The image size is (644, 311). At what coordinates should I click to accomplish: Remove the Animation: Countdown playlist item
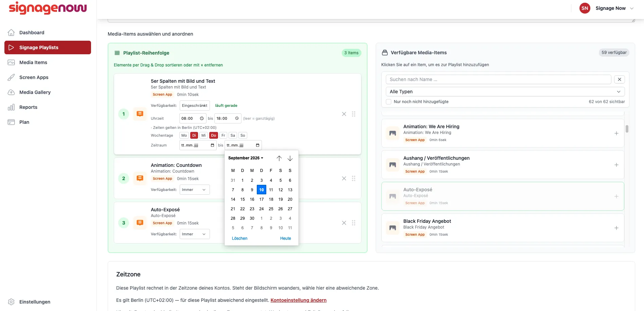(x=344, y=178)
